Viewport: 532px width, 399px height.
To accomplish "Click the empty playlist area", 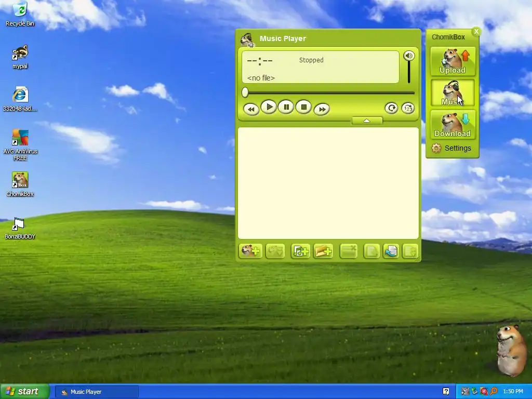I will [x=328, y=183].
